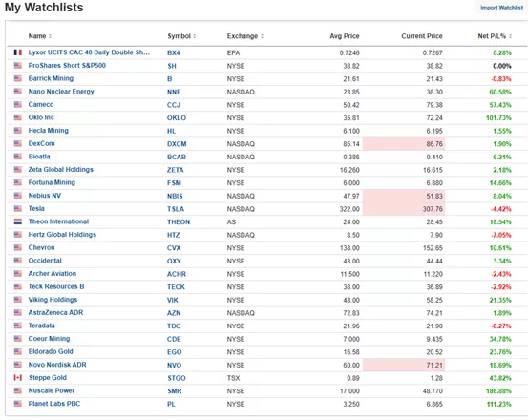Select the PL symbol link
Viewport: 528px width, 420px height.
171,404
